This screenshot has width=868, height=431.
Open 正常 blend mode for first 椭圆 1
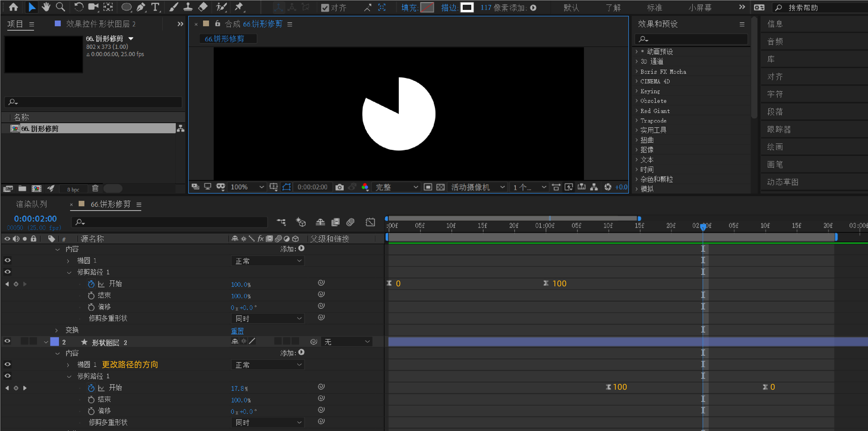[x=268, y=261]
